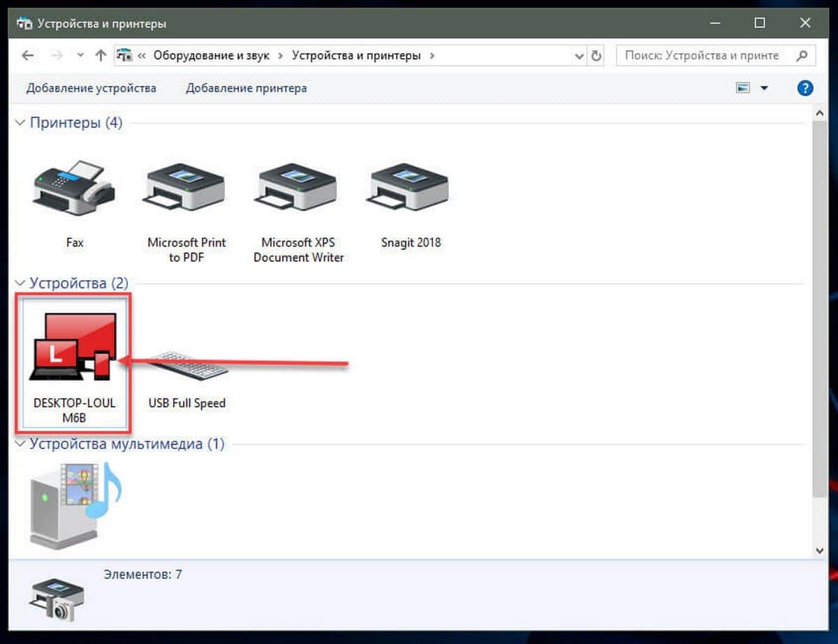Click the Принтеры (4) group header
Viewport: 838px width, 644px height.
75,123
